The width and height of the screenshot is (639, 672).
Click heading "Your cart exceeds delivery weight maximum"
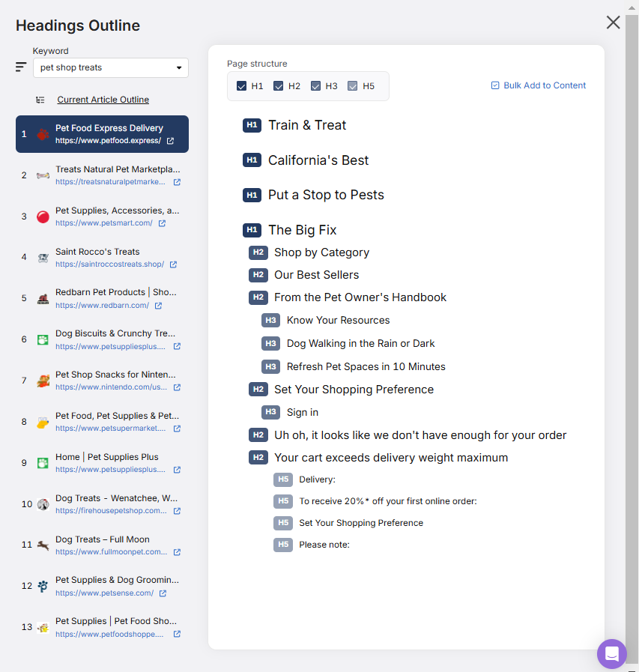click(x=391, y=458)
